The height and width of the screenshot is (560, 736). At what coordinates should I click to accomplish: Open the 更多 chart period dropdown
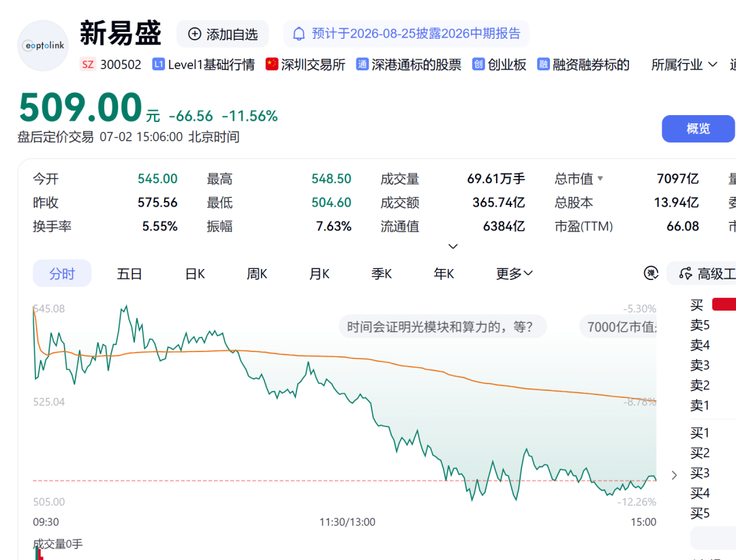(514, 274)
